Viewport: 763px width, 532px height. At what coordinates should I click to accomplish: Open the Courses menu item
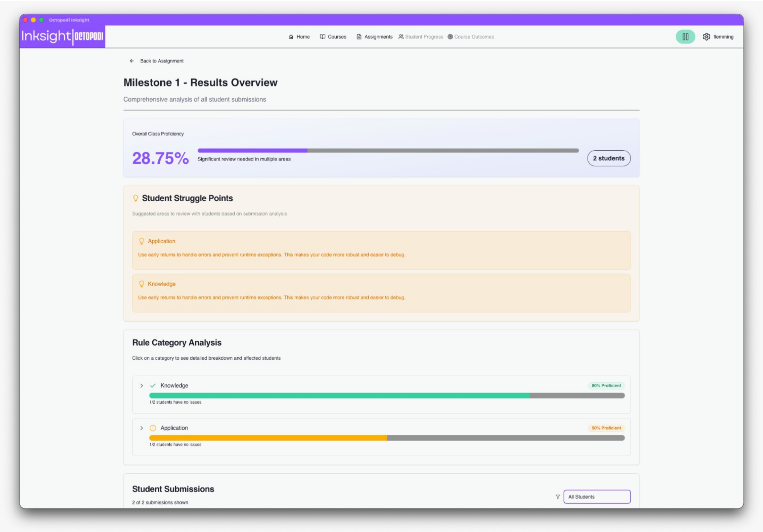(x=333, y=37)
